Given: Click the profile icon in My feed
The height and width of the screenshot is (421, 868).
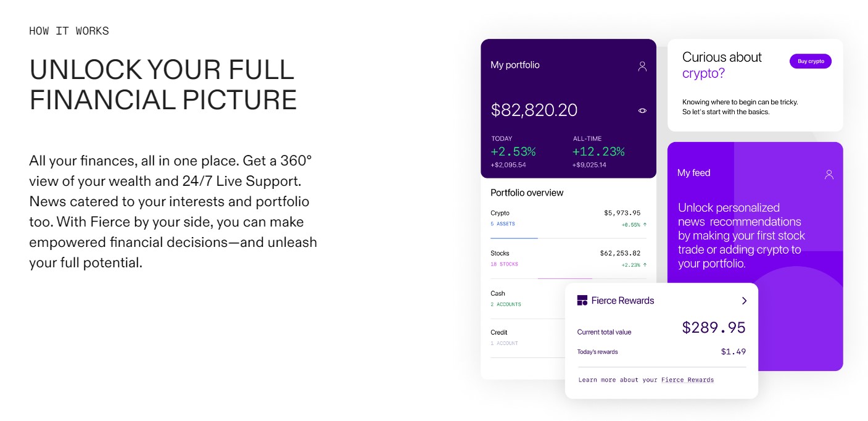Looking at the screenshot, I should (829, 174).
